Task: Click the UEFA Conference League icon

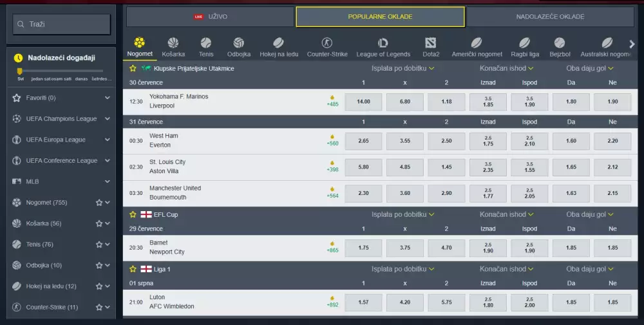Action: pos(17,160)
